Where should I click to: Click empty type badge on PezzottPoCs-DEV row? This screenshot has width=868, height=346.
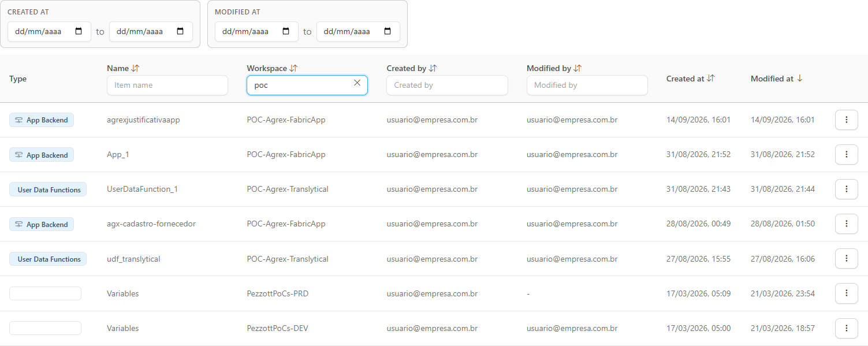45,328
